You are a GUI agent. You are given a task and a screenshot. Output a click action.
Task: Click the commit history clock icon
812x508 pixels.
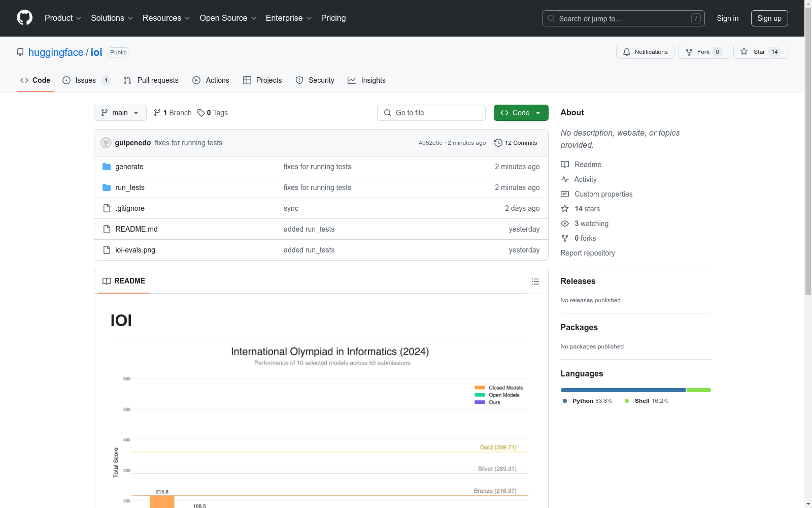coord(498,143)
